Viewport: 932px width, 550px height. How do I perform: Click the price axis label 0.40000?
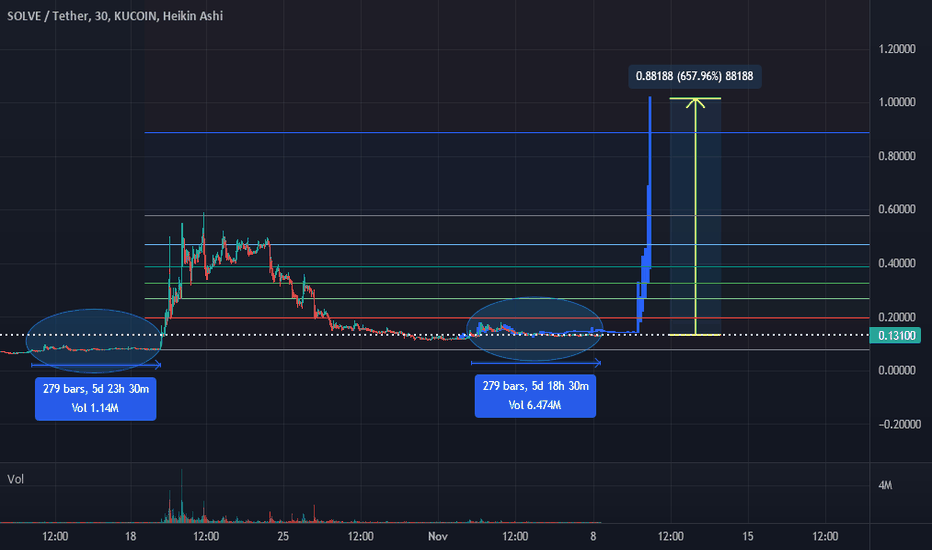click(x=897, y=263)
